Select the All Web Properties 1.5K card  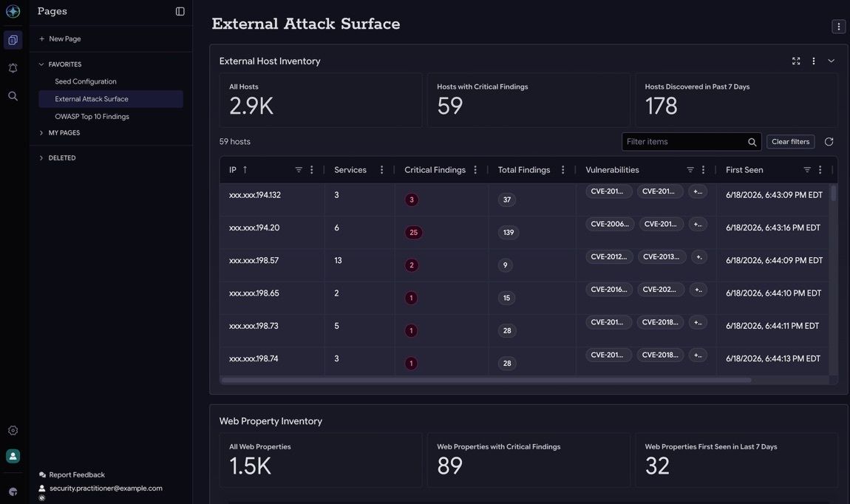click(x=320, y=460)
